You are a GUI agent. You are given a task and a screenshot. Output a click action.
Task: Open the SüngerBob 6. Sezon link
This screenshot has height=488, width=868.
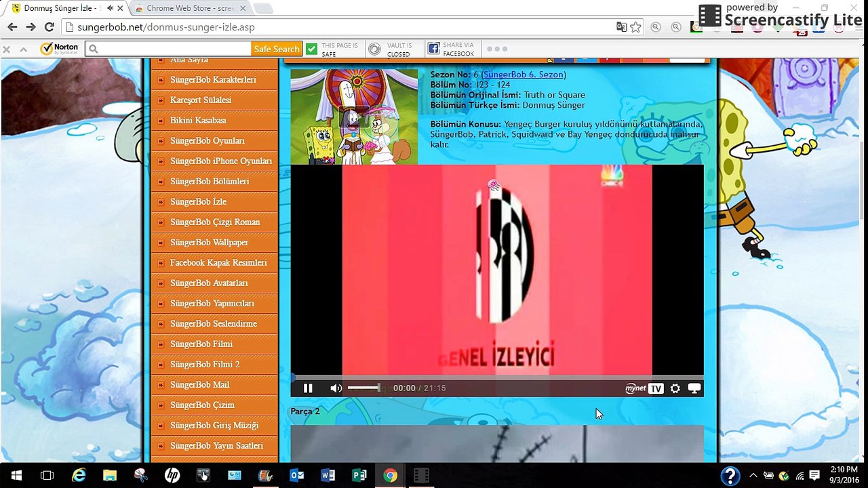coord(524,75)
